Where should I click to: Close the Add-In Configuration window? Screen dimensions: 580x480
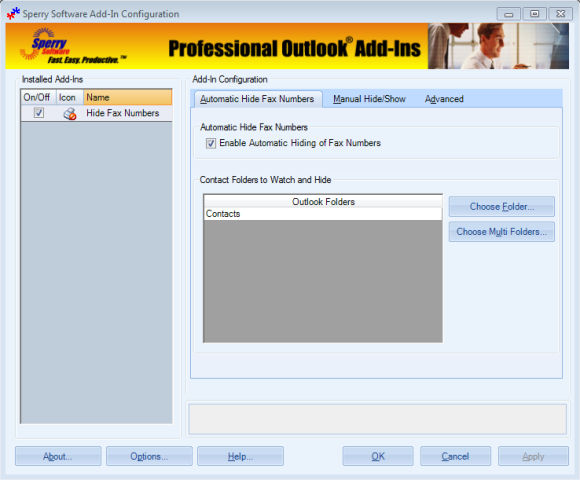[x=560, y=14]
